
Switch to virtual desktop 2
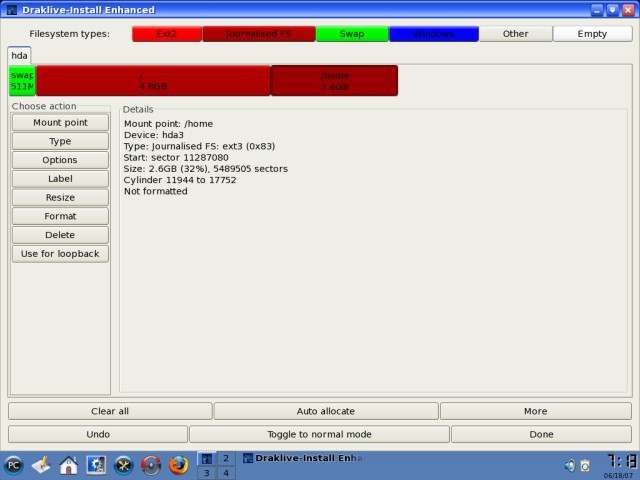[x=226, y=458]
